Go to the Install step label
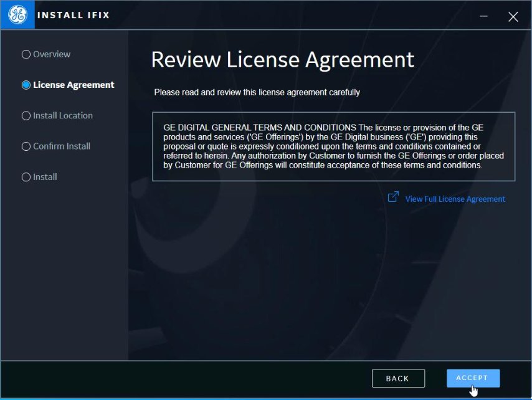The width and height of the screenshot is (532, 400). [x=45, y=177]
